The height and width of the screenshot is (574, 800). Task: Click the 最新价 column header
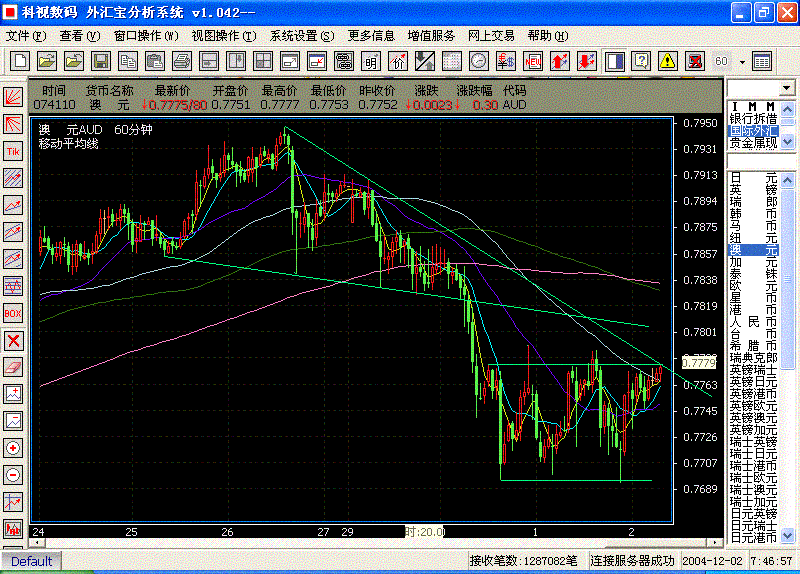(172, 91)
